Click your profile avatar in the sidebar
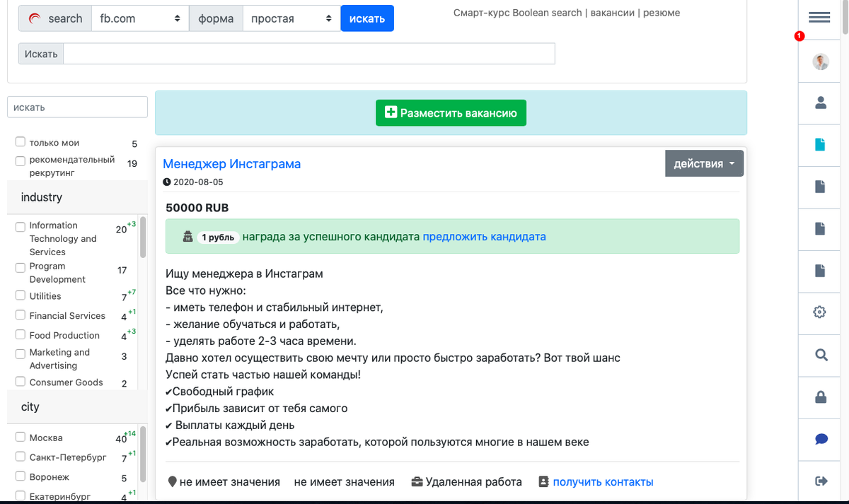849x504 pixels. [x=819, y=61]
